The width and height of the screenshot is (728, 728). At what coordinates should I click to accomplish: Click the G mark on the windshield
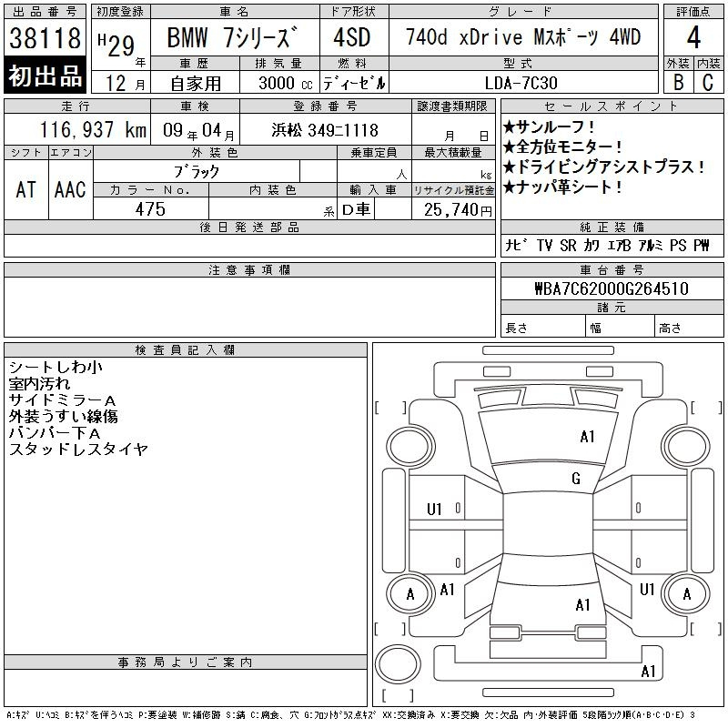tap(575, 479)
